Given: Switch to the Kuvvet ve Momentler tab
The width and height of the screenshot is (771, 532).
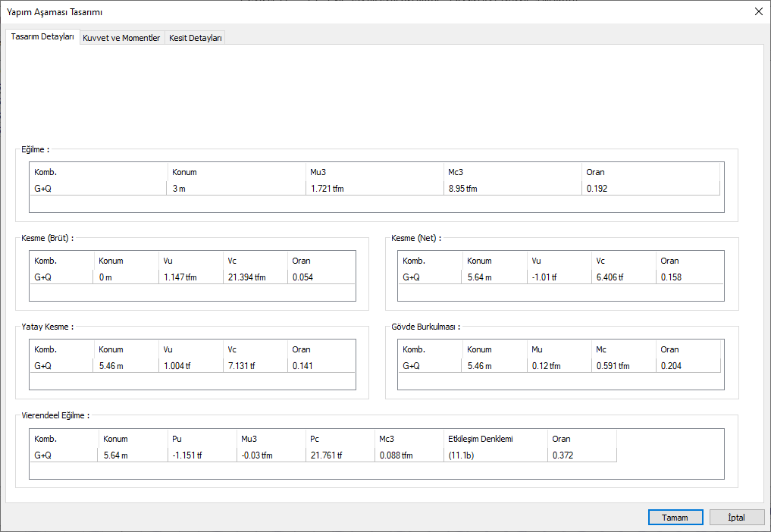Looking at the screenshot, I should click(x=121, y=38).
